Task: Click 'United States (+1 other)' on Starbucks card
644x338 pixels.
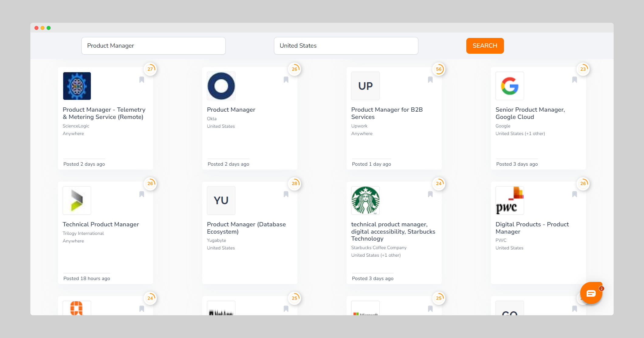Action: click(376, 255)
